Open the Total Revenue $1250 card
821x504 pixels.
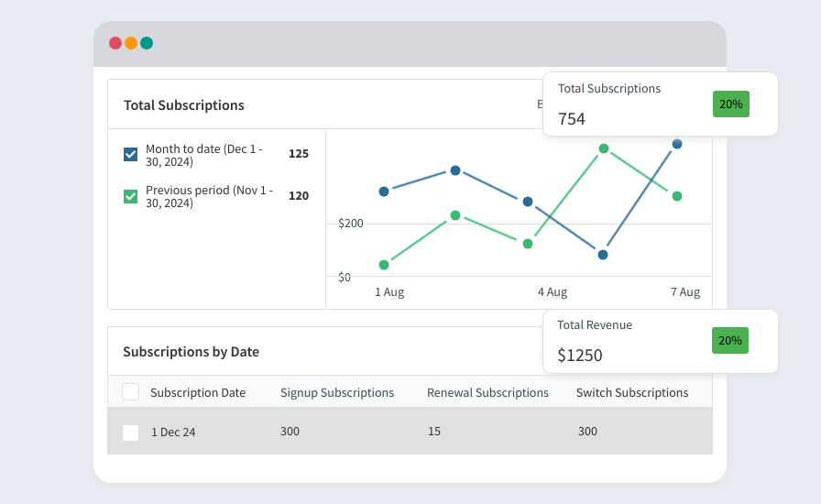(x=661, y=341)
